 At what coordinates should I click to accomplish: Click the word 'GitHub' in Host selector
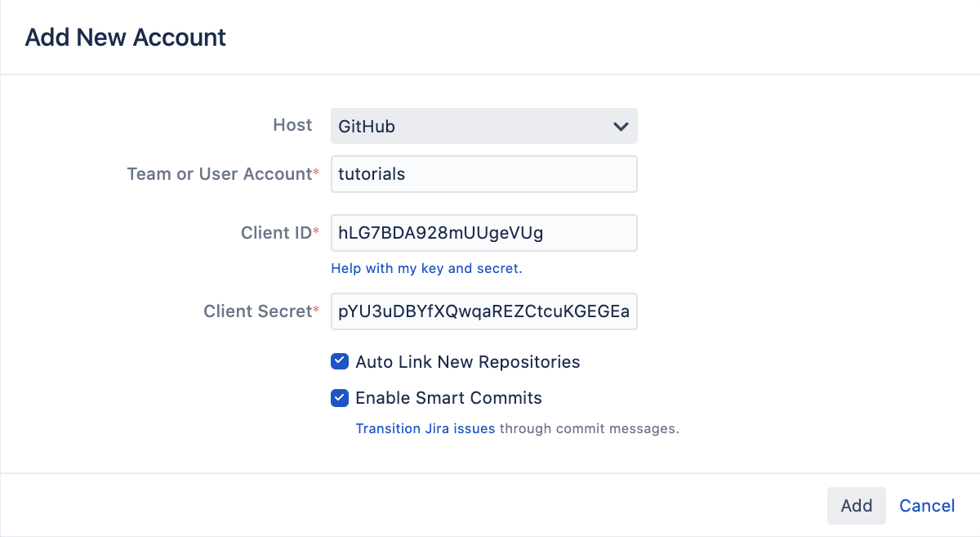click(367, 127)
